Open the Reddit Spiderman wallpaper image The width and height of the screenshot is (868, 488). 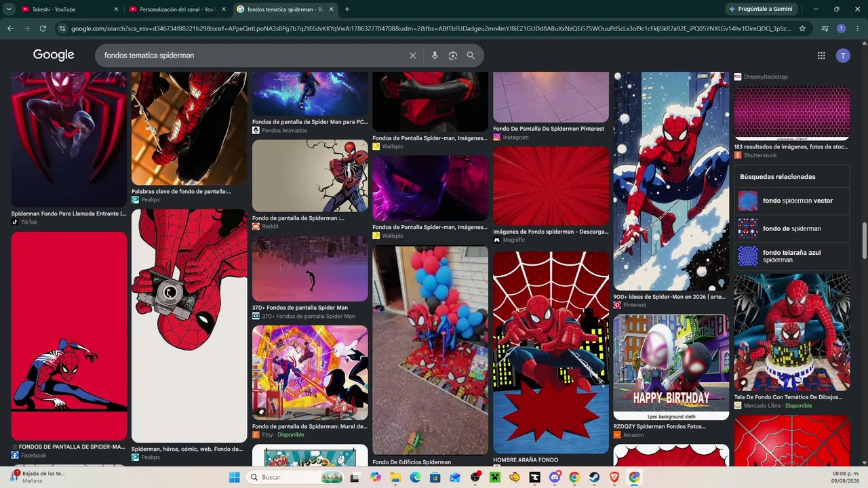[x=310, y=176]
